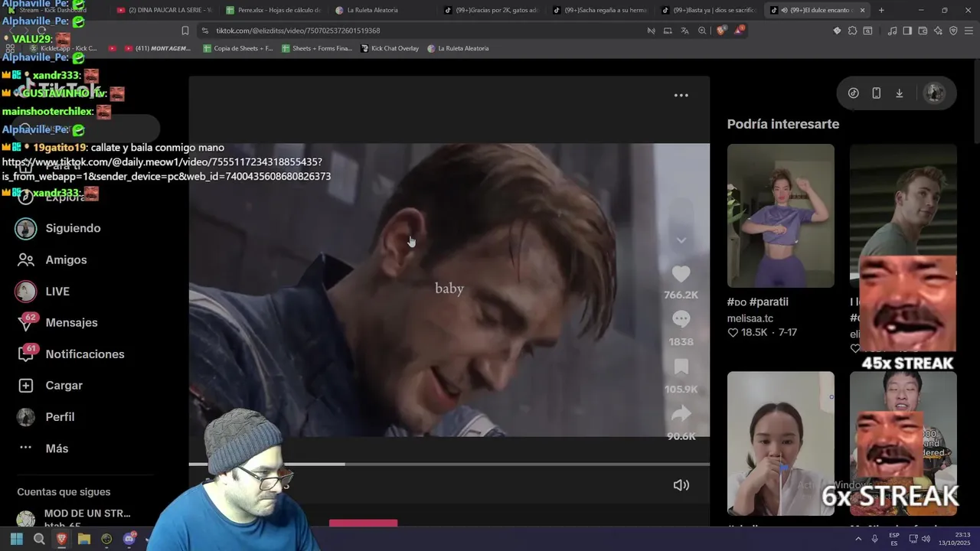Open the Copia de Sheets bookmark
This screenshot has width=980, height=551.
click(x=237, y=48)
